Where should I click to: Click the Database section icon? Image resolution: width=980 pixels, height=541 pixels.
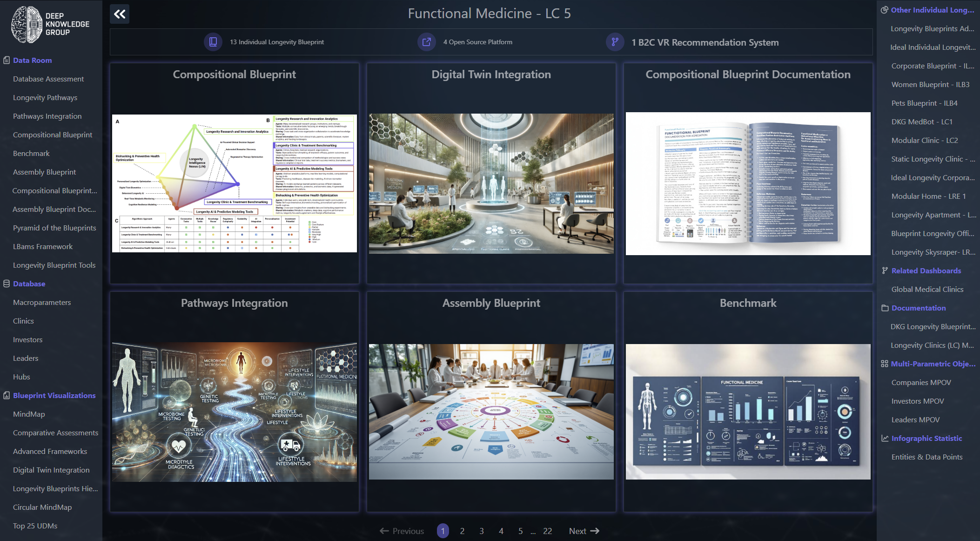click(x=7, y=284)
